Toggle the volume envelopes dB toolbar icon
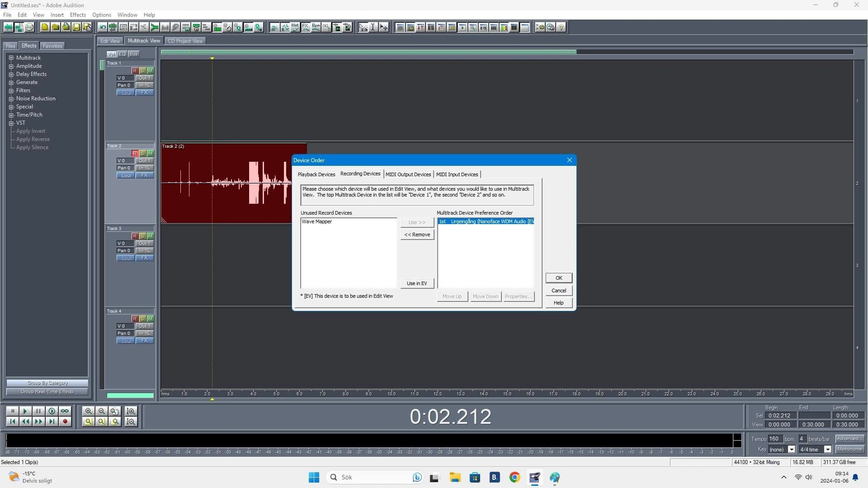 (x=274, y=28)
